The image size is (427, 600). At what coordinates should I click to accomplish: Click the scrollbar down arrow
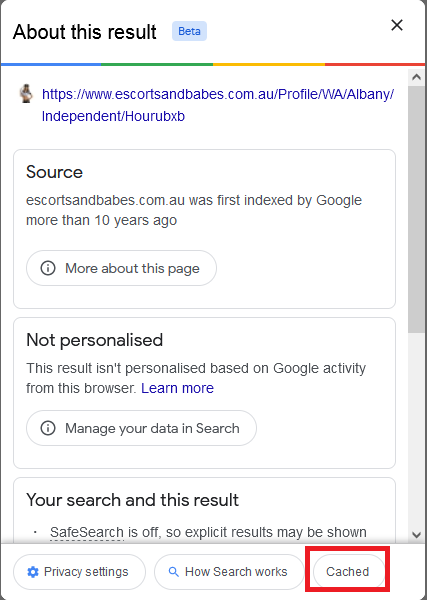(x=416, y=534)
